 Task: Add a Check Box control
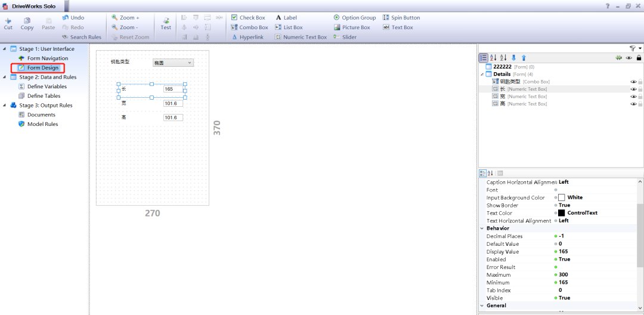(248, 18)
